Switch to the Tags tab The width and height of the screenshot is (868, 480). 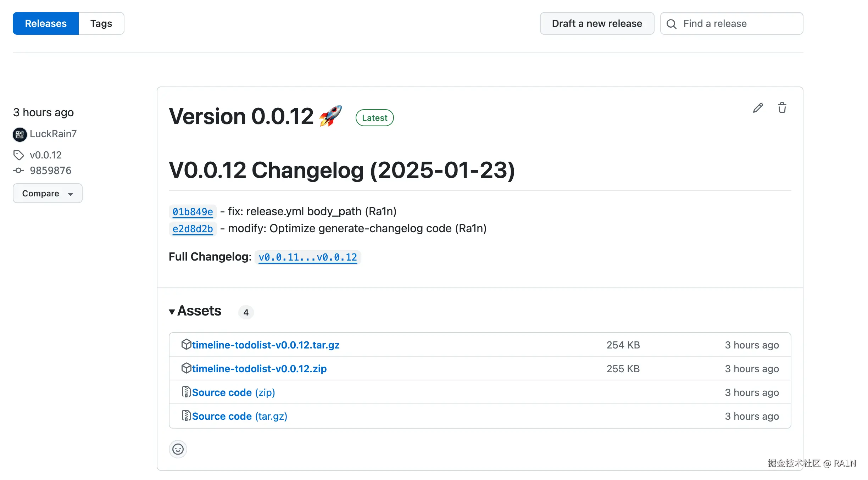coord(101,23)
